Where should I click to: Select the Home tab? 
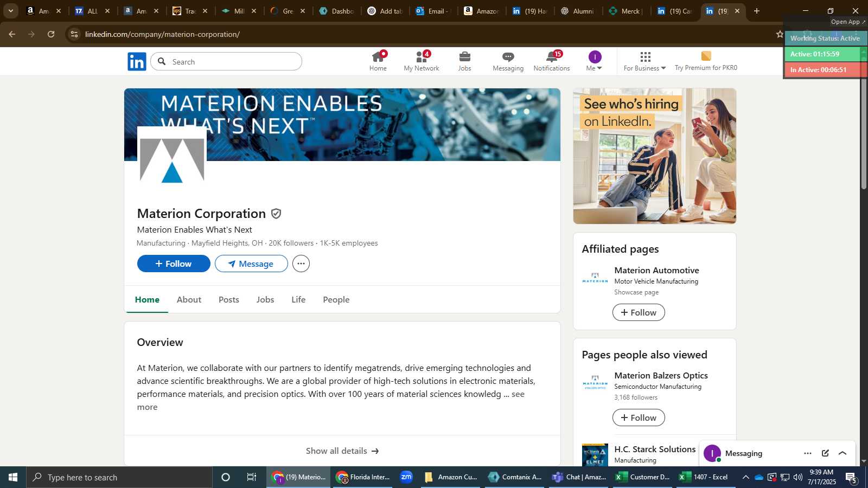tap(147, 299)
